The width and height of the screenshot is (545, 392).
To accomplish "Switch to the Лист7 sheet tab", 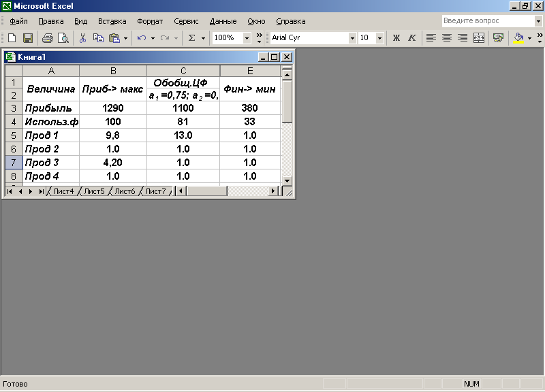I will [x=155, y=191].
